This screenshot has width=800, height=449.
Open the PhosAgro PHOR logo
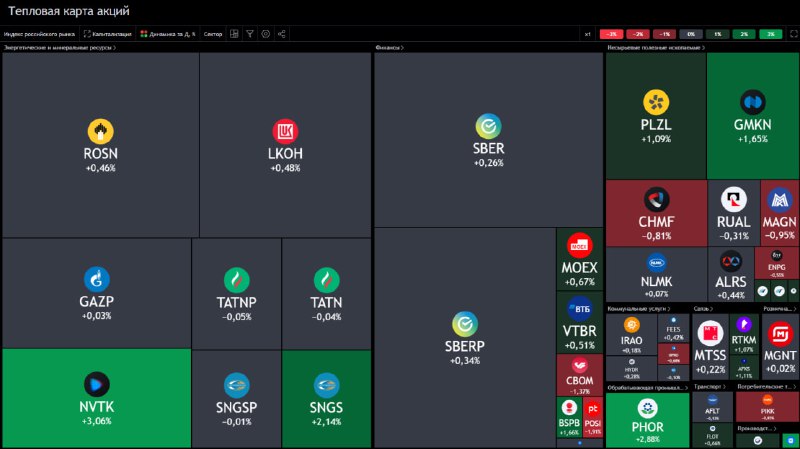click(x=647, y=409)
